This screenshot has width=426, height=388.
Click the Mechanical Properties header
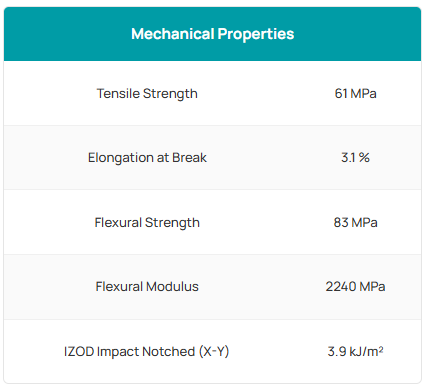tap(213, 34)
